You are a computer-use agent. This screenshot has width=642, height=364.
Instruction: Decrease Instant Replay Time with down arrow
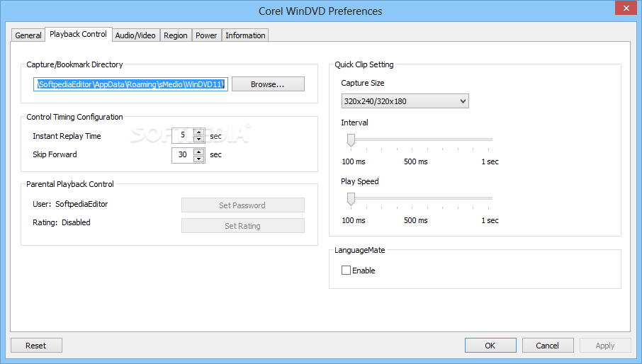click(198, 139)
